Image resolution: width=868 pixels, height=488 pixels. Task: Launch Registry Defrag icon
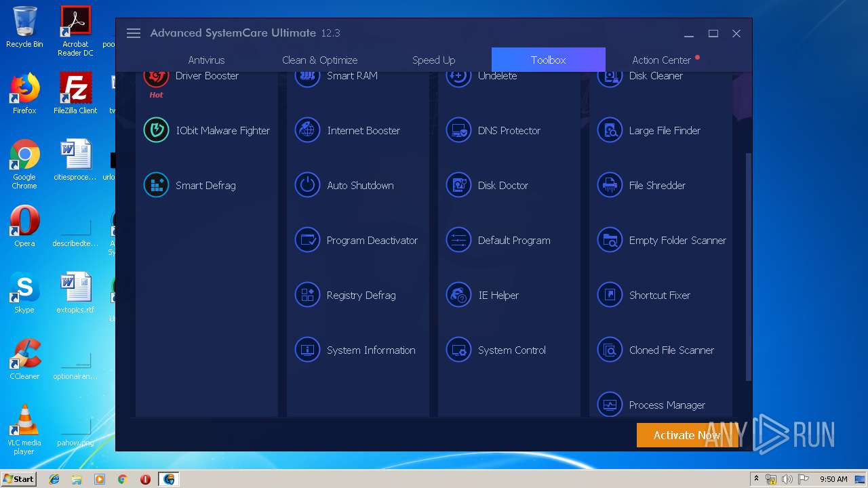pyautogui.click(x=307, y=295)
